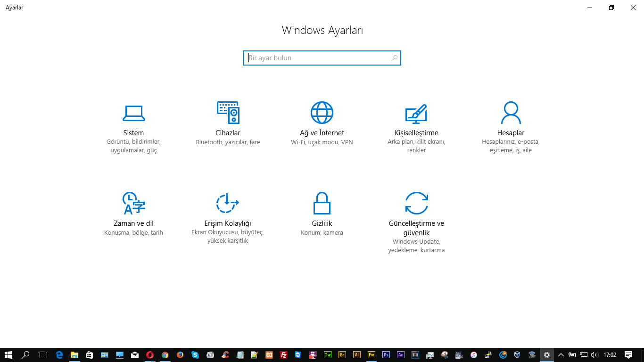Screen dimensions: 644x362
Task: Open the Erişim Kolaylığı dashed clock icon
Action: coord(228,203)
